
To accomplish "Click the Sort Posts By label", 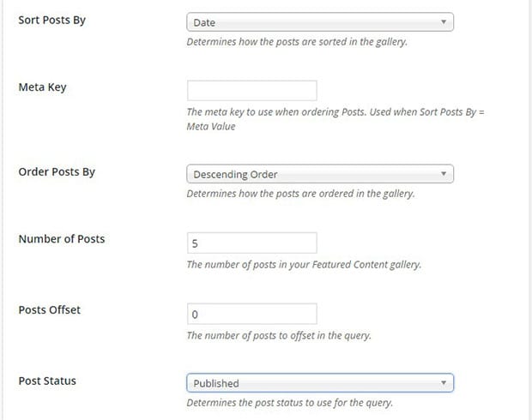I will click(x=51, y=21).
